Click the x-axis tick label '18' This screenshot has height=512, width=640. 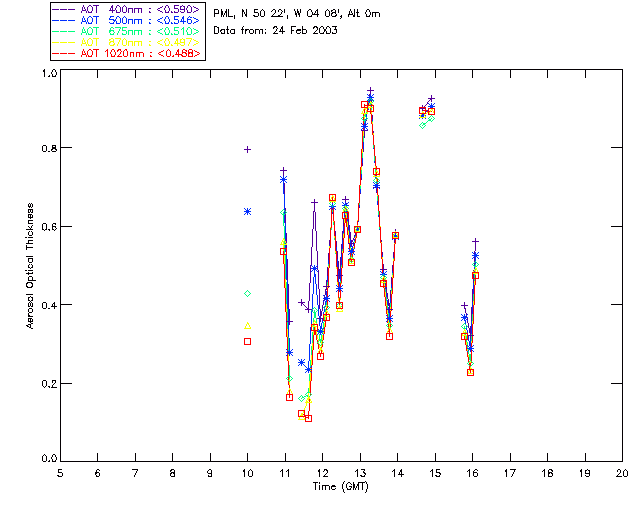[548, 473]
